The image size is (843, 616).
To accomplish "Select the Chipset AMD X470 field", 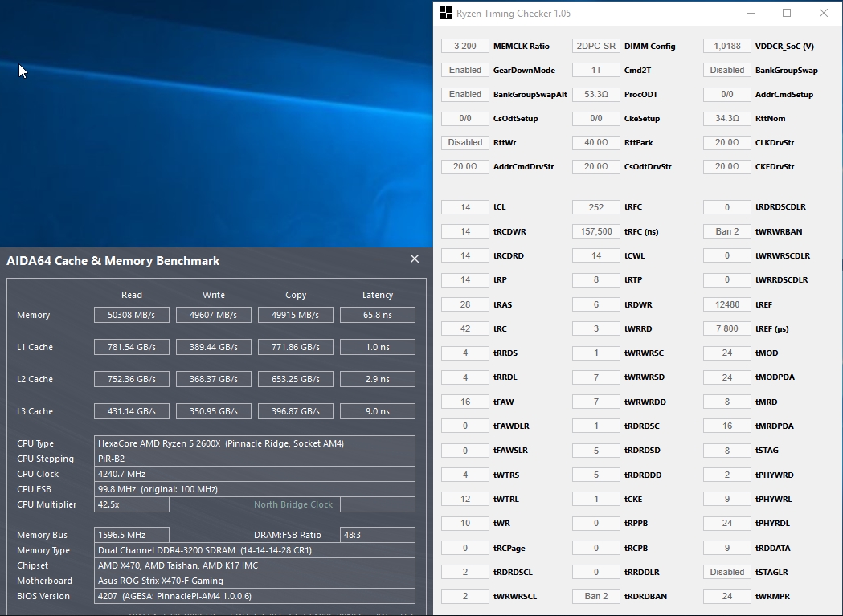I will (254, 565).
